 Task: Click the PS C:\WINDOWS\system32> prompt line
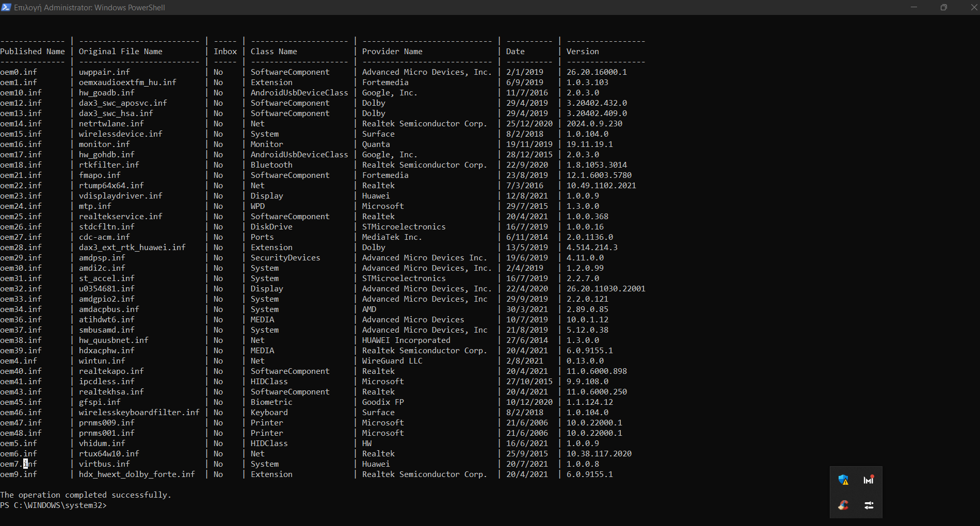tap(54, 505)
